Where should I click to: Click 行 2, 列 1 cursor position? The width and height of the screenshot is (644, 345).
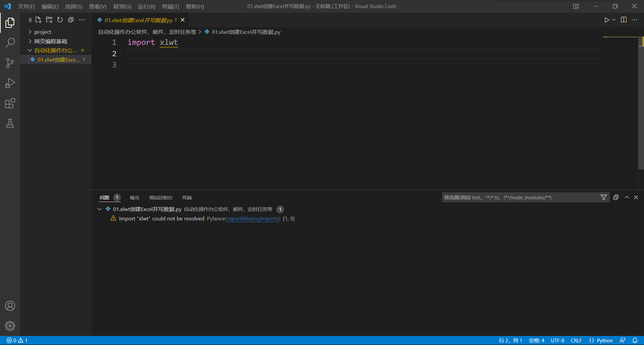[x=511, y=340]
